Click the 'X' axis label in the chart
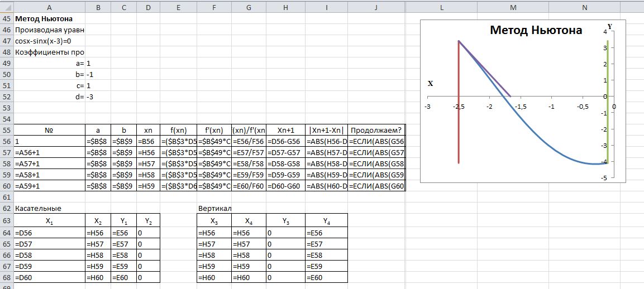 coord(431,83)
